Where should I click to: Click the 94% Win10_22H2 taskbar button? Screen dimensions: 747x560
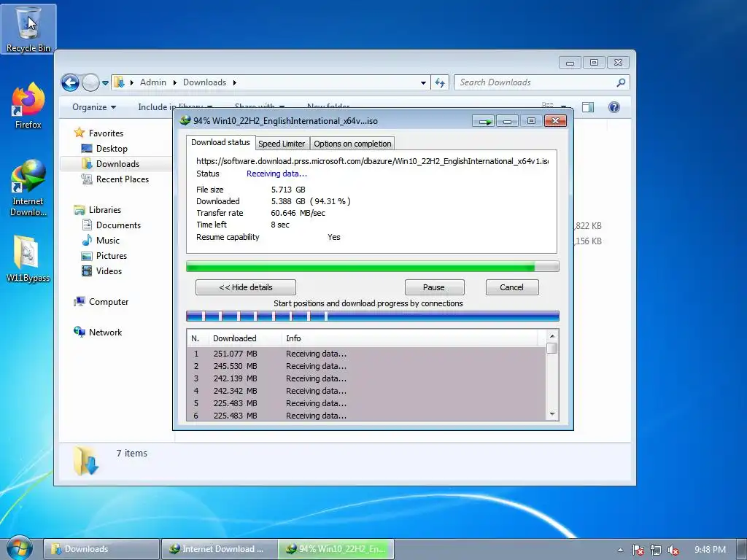(336, 549)
